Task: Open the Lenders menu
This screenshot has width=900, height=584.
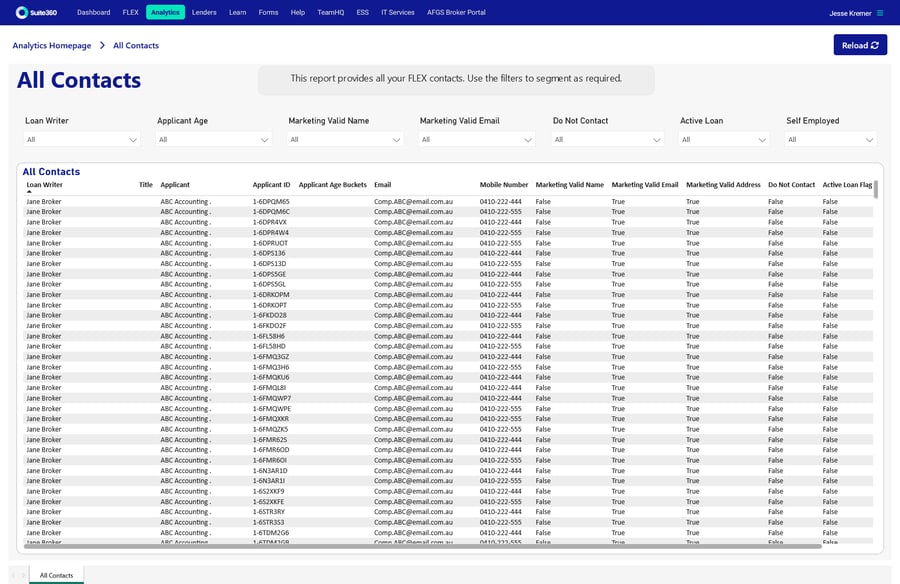Action: coord(204,12)
